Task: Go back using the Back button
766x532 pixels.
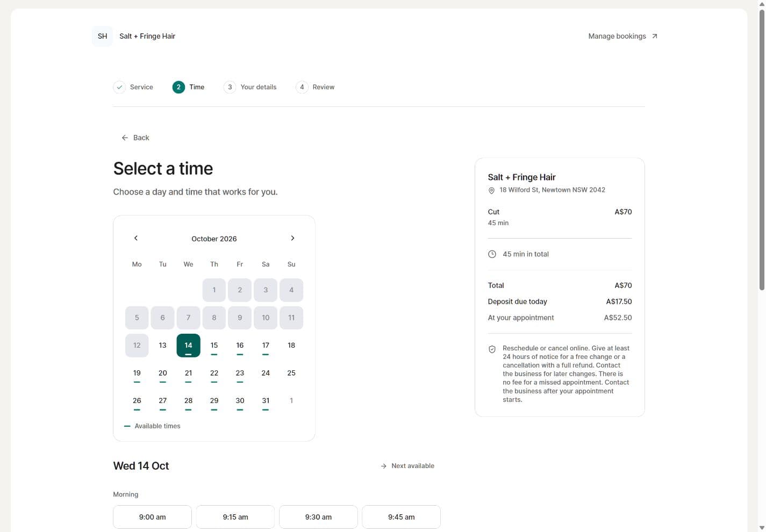Action: coord(135,138)
